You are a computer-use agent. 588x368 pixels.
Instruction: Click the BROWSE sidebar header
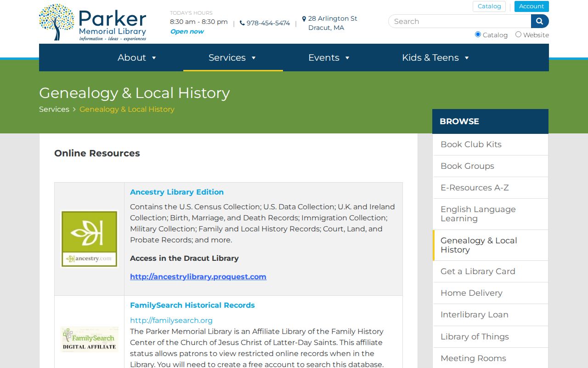490,121
